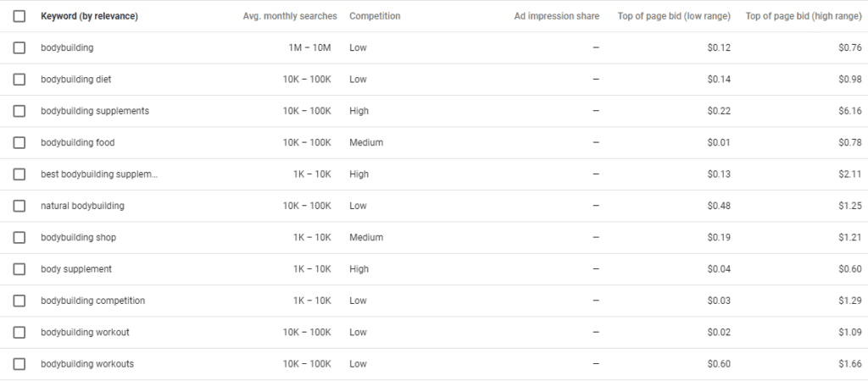Screen dimensions: 868x381
Task: Tick the bodybuilding supplements checkbox
Action: tap(19, 111)
